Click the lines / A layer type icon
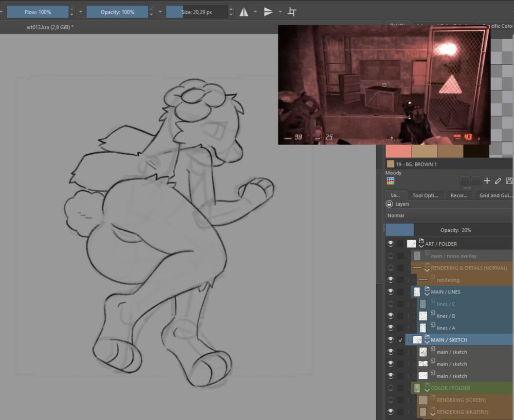The width and height of the screenshot is (514, 420). [433, 325]
